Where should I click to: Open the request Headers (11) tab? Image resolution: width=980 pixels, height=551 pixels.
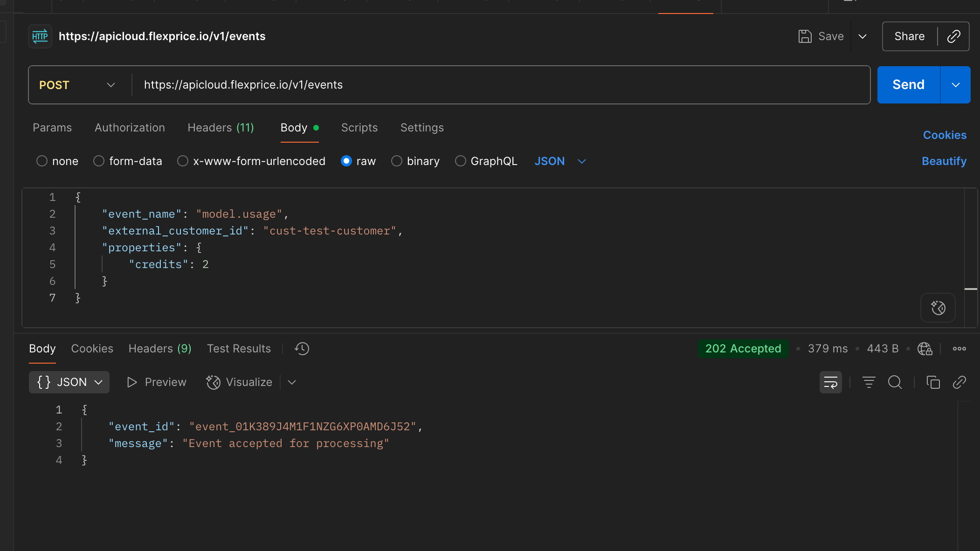[x=221, y=128]
